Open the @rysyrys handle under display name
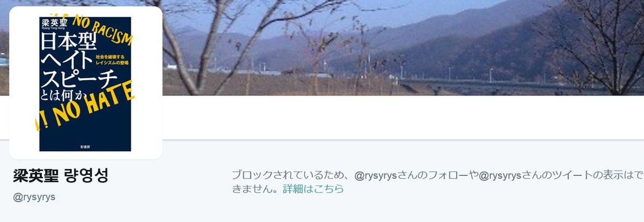The width and height of the screenshot is (644, 222). [34, 197]
